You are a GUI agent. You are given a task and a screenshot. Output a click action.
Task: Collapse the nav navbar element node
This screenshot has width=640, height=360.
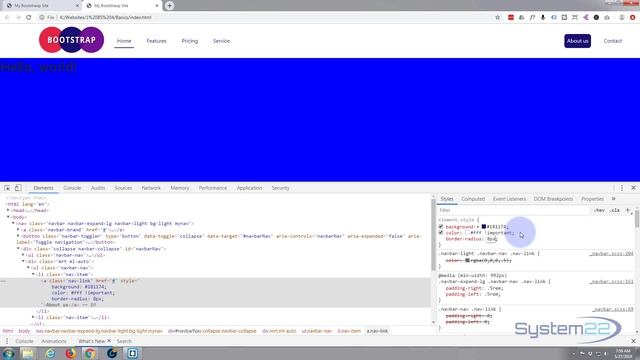coord(13,223)
